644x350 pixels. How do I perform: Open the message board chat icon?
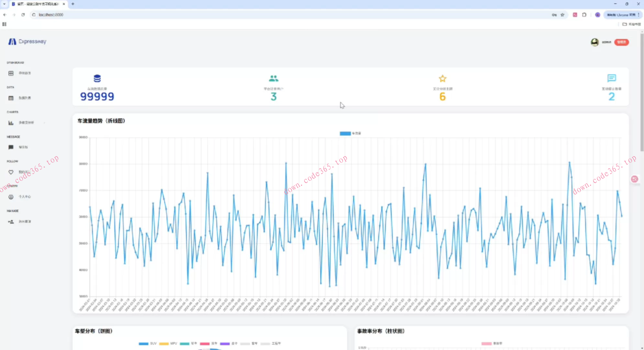[x=11, y=147]
